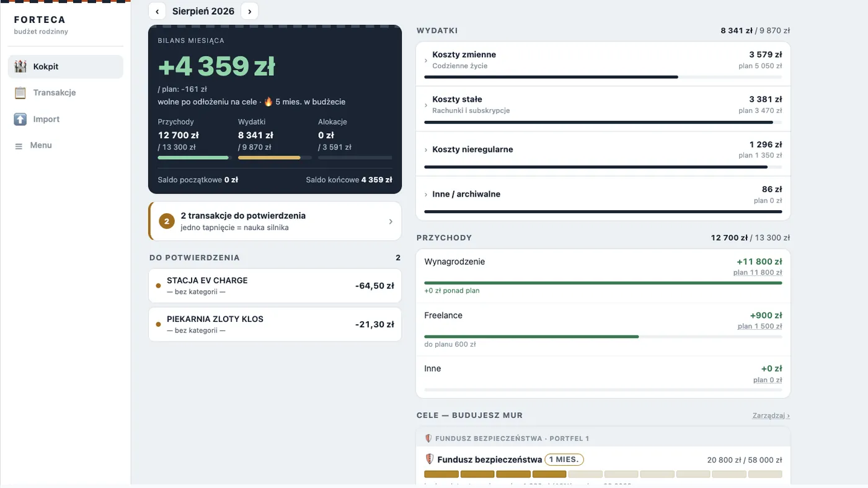Click plan 0 zł under Inne income
The height and width of the screenshot is (488, 868).
[768, 380]
